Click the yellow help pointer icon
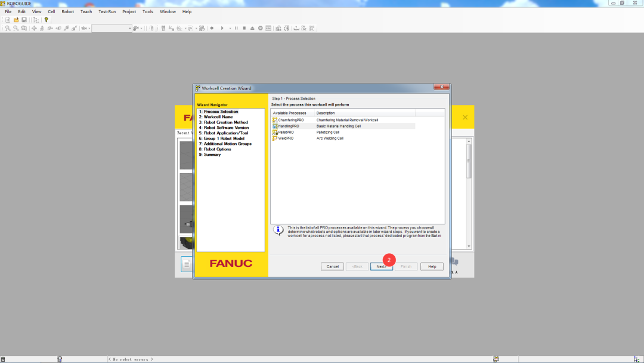Image resolution: width=644 pixels, height=363 pixels. click(47, 20)
